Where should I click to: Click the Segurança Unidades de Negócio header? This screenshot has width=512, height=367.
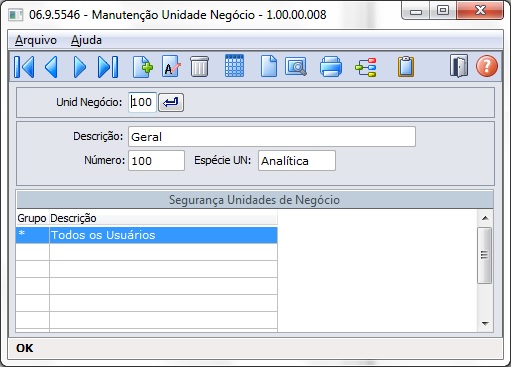click(x=255, y=200)
